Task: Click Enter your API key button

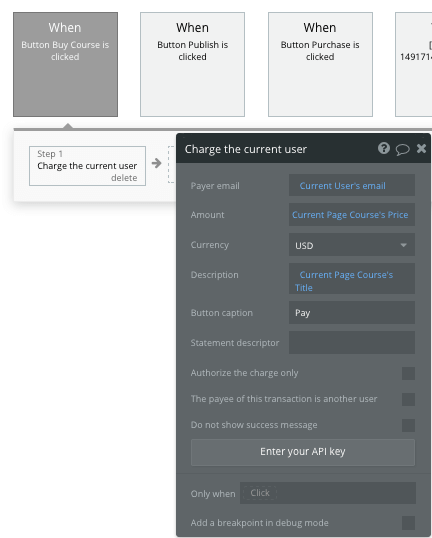Action: (303, 452)
